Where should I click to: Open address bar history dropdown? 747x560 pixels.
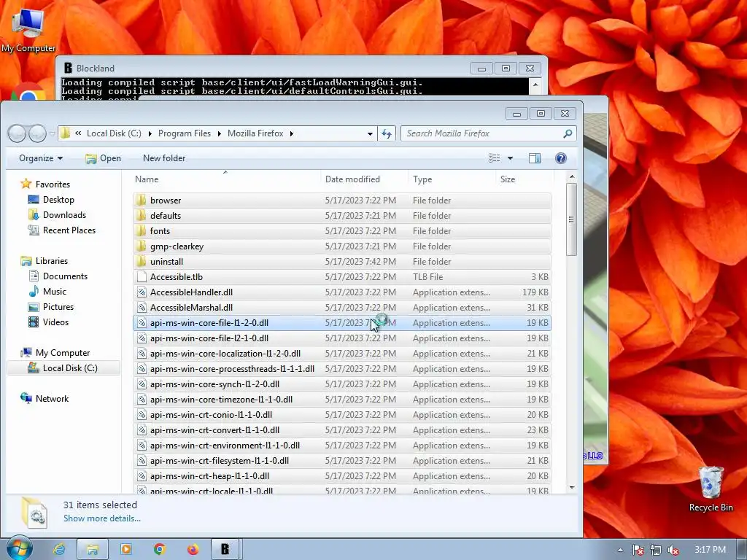point(370,134)
